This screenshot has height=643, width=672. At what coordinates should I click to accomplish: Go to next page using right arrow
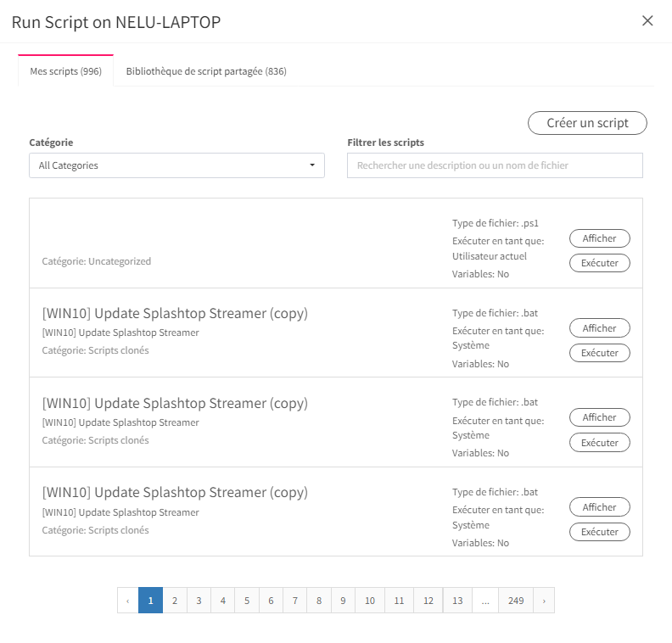click(543, 601)
